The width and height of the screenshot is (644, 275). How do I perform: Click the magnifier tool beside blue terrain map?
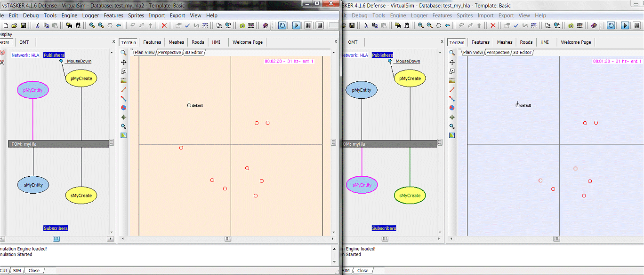tap(452, 53)
